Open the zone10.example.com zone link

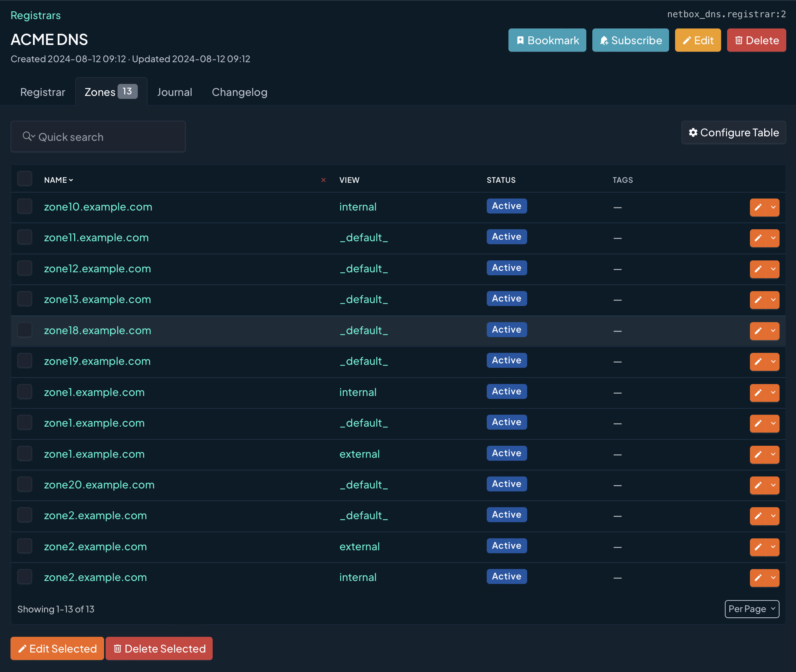point(98,207)
